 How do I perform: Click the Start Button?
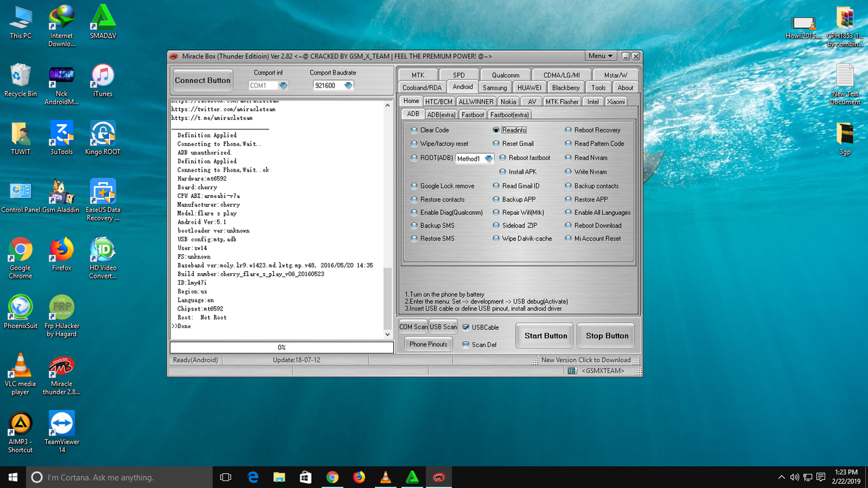coord(544,335)
